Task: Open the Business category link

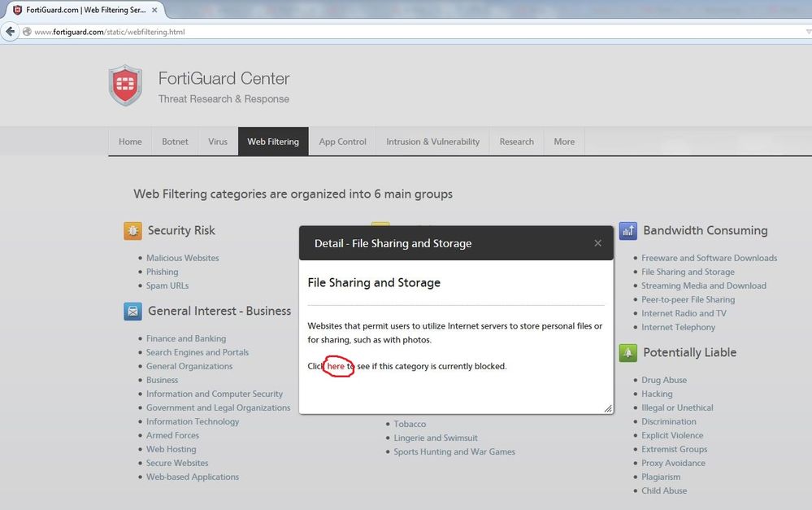Action: click(162, 380)
